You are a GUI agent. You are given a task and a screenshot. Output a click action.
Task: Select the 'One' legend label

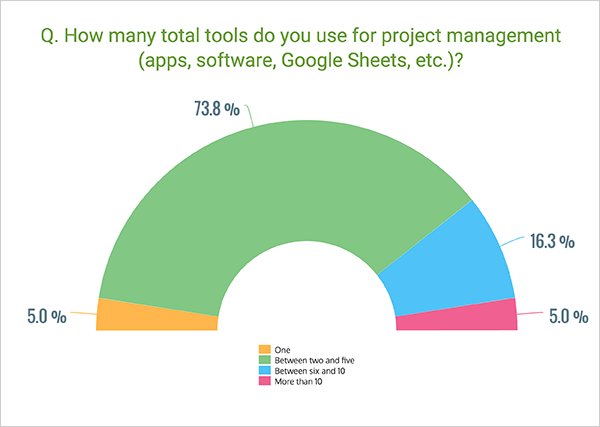(x=282, y=350)
